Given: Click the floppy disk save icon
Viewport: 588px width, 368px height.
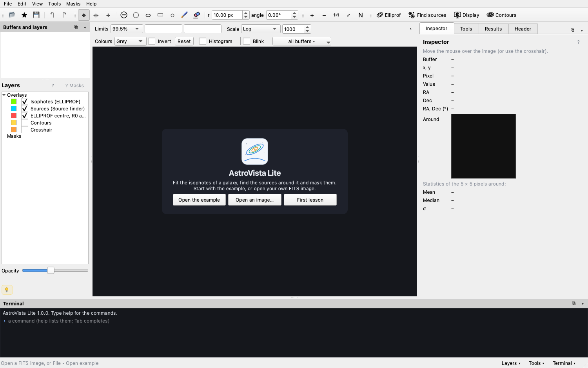Looking at the screenshot, I should tap(36, 15).
